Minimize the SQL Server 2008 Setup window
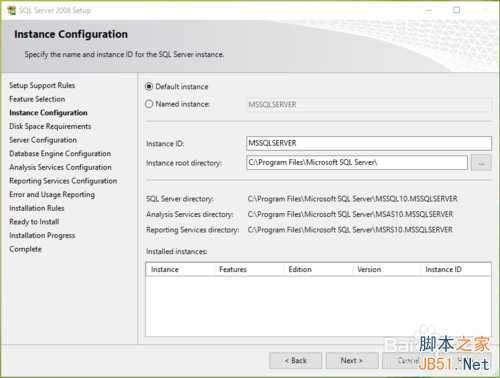The image size is (500, 378). click(x=429, y=10)
